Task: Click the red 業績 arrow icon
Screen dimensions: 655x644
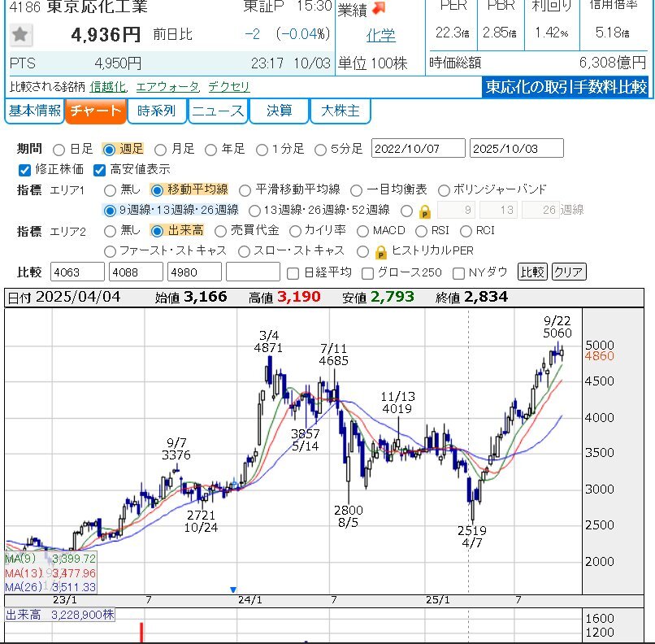Action: pos(379,9)
